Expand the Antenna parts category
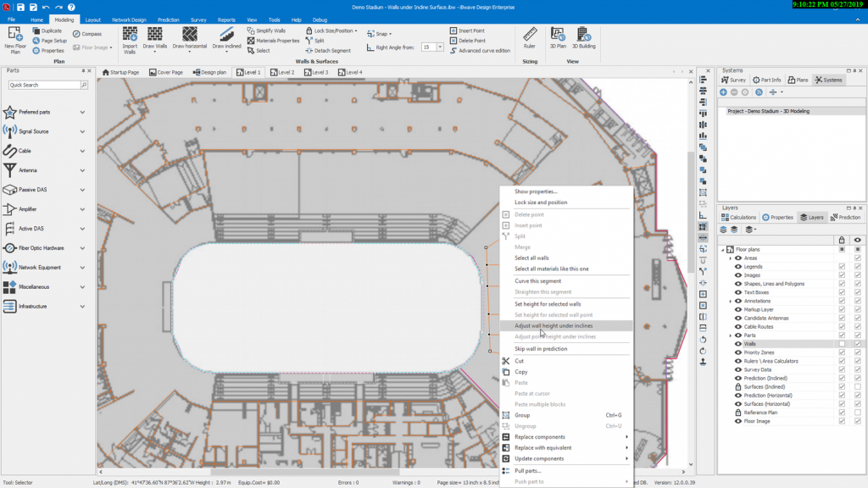The width and height of the screenshot is (868, 488). (x=82, y=170)
